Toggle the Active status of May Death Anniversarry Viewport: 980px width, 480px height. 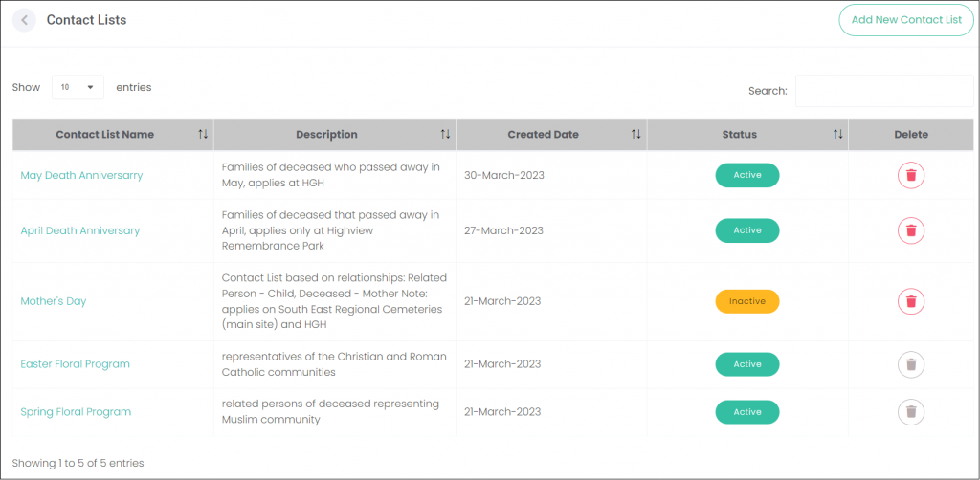point(747,175)
